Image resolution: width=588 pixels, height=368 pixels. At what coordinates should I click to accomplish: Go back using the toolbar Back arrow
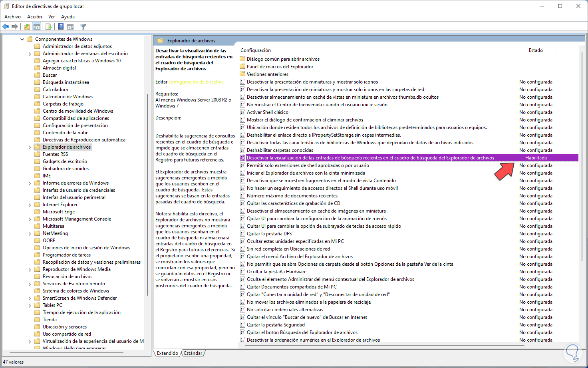[x=6, y=27]
